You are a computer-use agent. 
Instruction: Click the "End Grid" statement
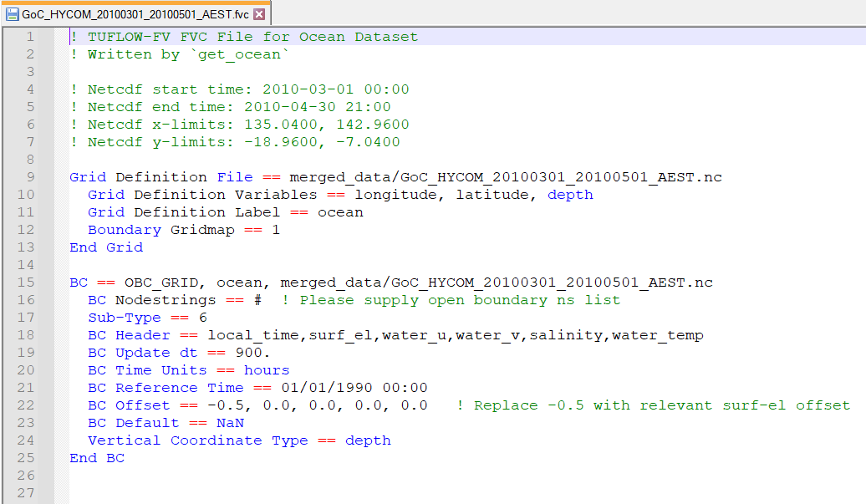coord(106,247)
